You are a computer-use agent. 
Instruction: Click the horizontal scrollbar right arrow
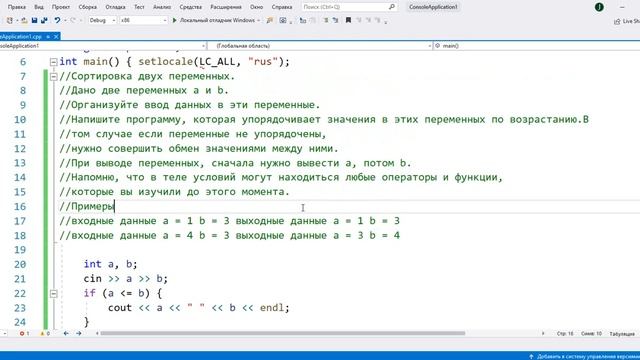point(543,333)
